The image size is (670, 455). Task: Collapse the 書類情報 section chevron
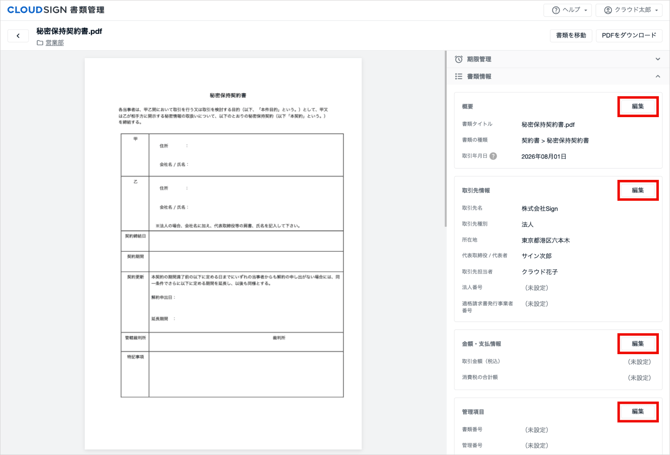tap(658, 76)
